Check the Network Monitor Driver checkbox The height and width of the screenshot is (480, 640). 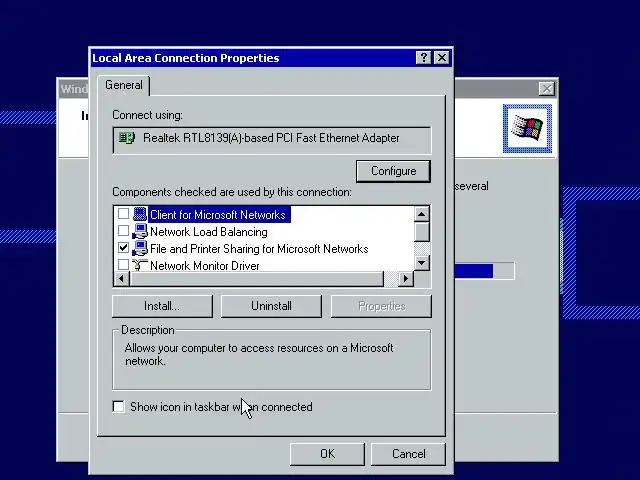(123, 265)
